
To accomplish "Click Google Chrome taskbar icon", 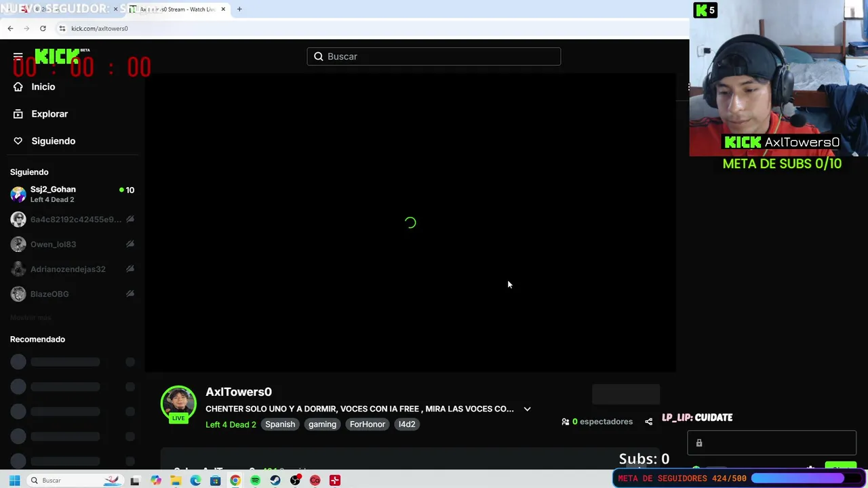I will pyautogui.click(x=235, y=481).
